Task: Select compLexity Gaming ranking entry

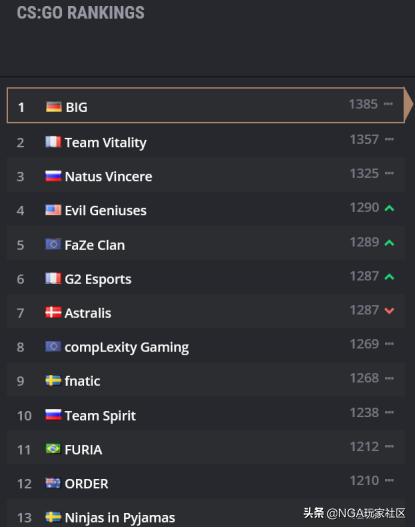Action: [x=205, y=346]
